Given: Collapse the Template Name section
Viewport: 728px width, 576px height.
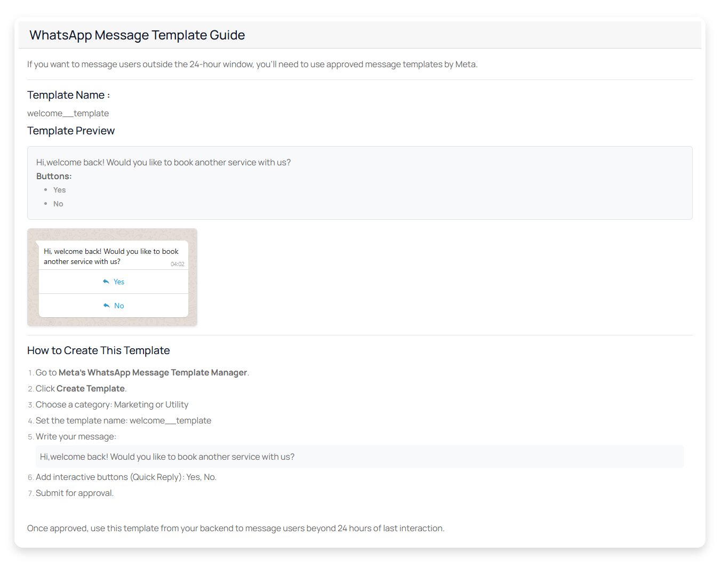Looking at the screenshot, I should (x=68, y=95).
